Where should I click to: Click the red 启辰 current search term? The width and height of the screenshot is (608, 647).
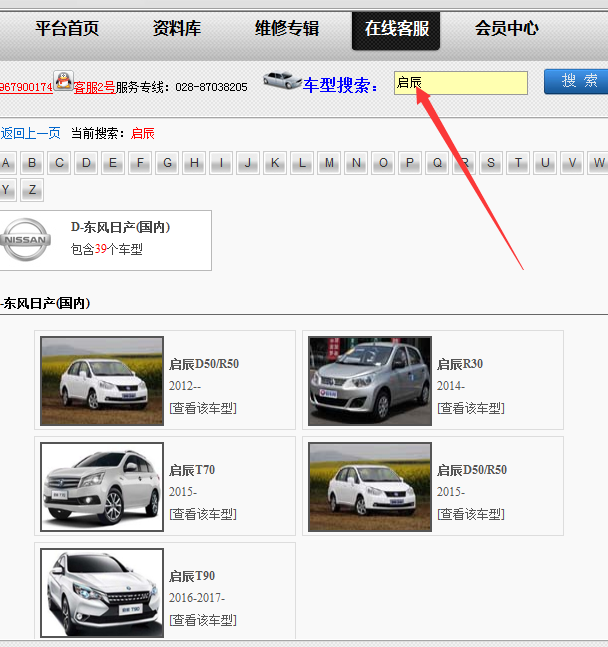point(142,133)
